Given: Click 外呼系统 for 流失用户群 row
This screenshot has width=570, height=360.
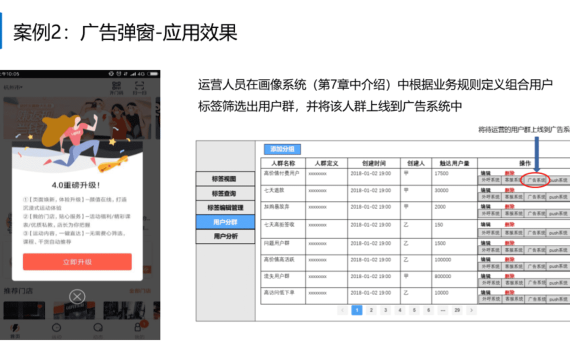Looking at the screenshot, I should click(x=490, y=283).
